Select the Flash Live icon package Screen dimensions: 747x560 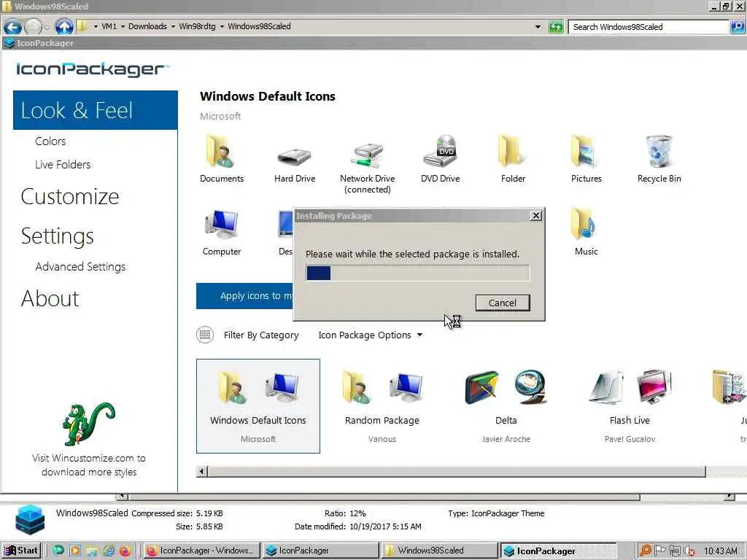click(x=630, y=405)
